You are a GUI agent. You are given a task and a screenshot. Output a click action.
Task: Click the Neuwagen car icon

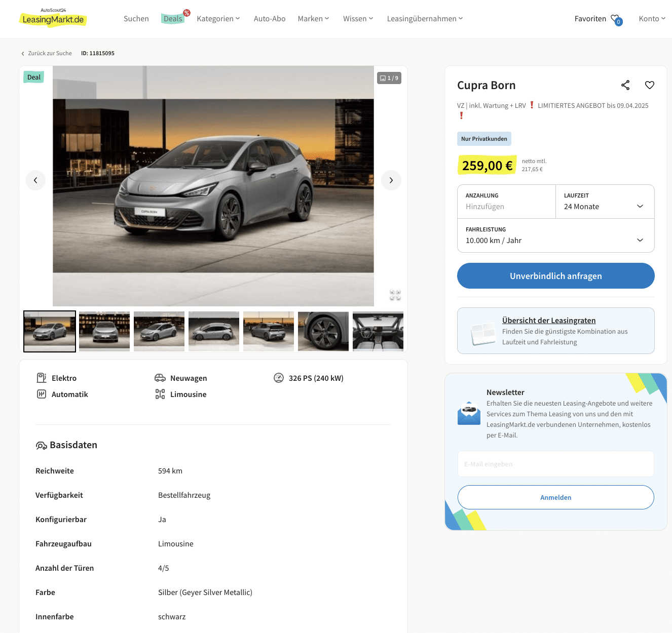(160, 378)
